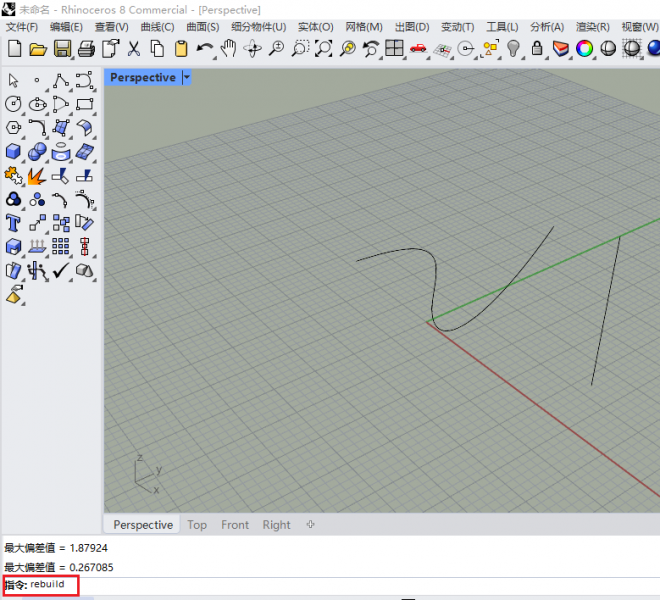
Task: Select the Boolean union spheres tool
Action: 37,152
